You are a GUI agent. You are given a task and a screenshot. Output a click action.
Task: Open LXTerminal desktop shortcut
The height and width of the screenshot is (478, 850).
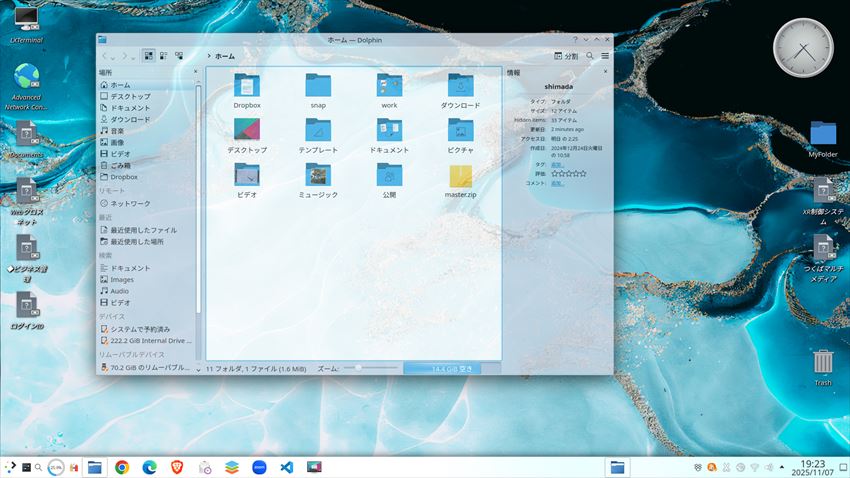26,25
